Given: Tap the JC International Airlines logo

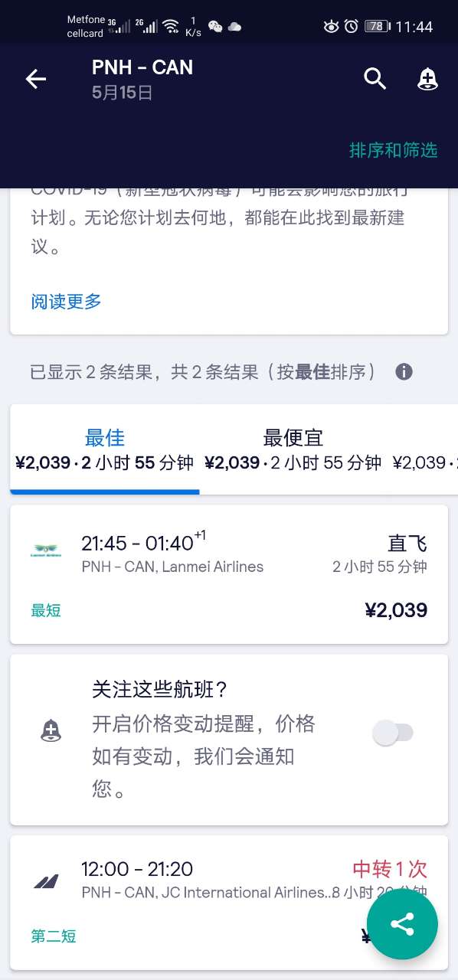Looking at the screenshot, I should (x=46, y=881).
